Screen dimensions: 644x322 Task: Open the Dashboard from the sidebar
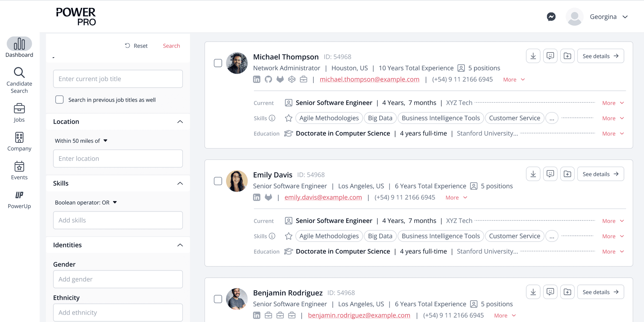(19, 47)
